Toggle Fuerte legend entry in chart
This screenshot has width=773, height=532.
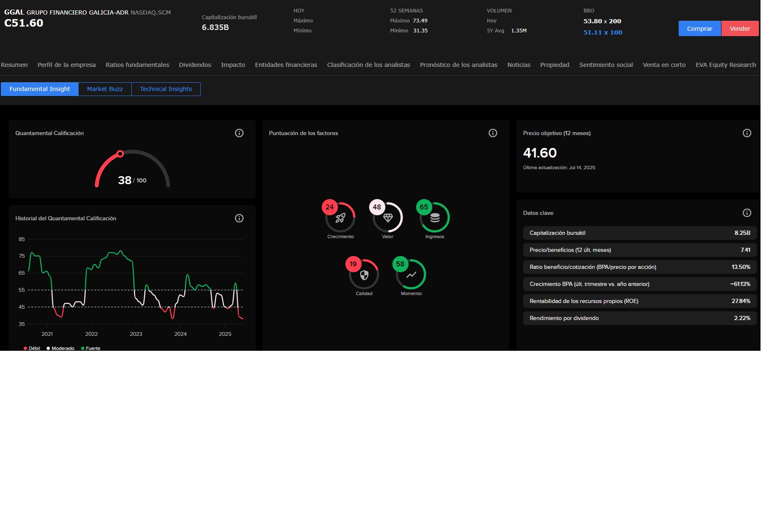tap(91, 348)
